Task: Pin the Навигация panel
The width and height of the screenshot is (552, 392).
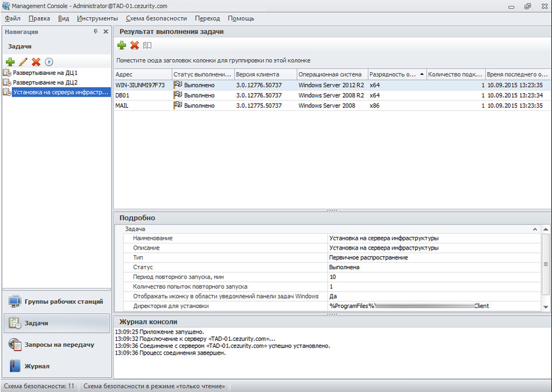Action: [95, 32]
